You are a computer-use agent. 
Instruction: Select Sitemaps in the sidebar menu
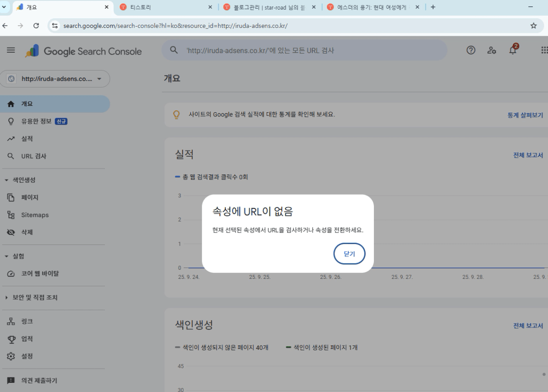tap(35, 215)
